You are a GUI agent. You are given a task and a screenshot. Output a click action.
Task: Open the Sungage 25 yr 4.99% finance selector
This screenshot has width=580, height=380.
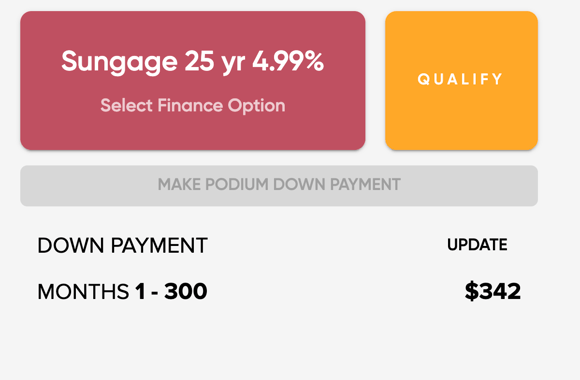coord(193,80)
